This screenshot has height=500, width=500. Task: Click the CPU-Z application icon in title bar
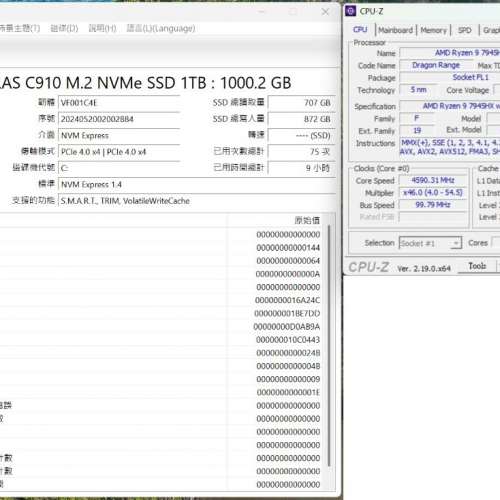350,11
